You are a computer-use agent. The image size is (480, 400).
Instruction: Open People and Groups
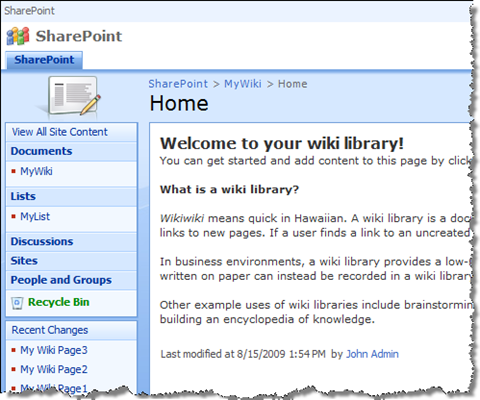[61, 280]
